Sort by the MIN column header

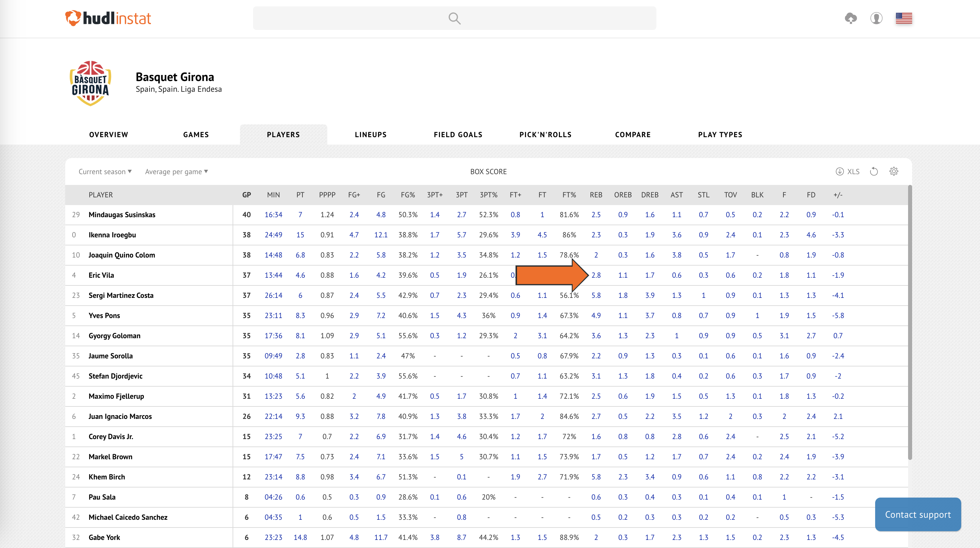273,195
